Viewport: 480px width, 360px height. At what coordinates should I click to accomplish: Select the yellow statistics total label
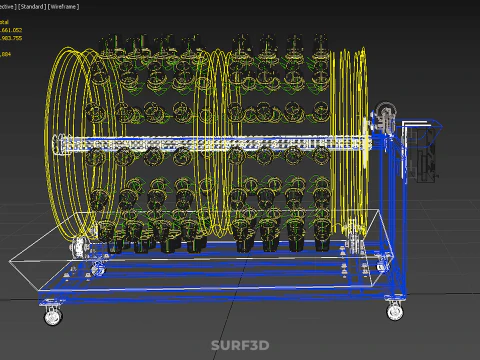pyautogui.click(x=4, y=22)
